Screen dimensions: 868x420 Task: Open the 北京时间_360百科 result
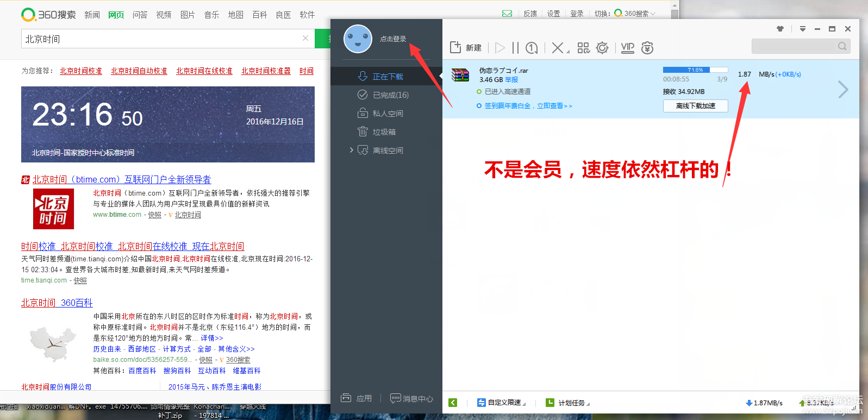57,303
